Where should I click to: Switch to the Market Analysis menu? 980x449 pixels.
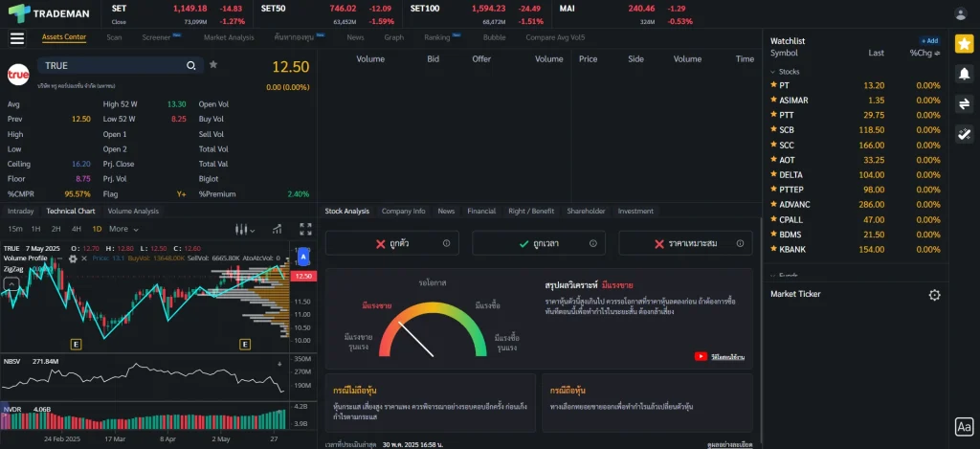(x=229, y=37)
